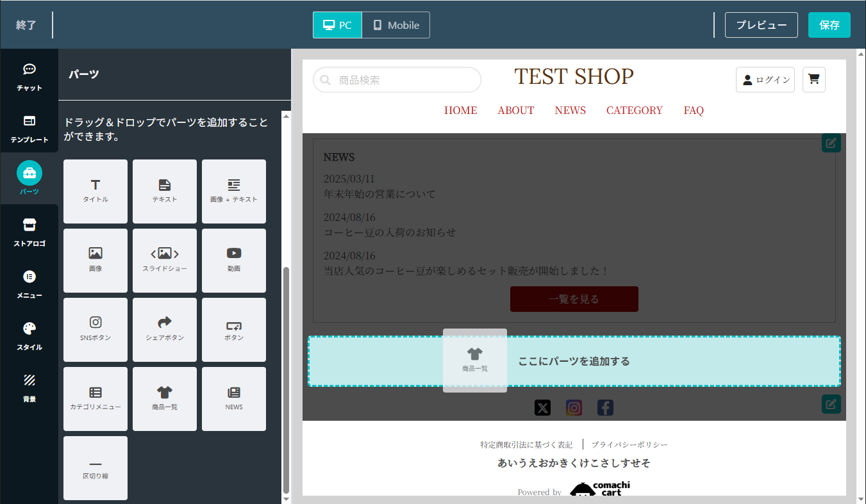This screenshot has height=504, width=866.
Task: Select the 動画 video part tile
Action: (x=234, y=260)
